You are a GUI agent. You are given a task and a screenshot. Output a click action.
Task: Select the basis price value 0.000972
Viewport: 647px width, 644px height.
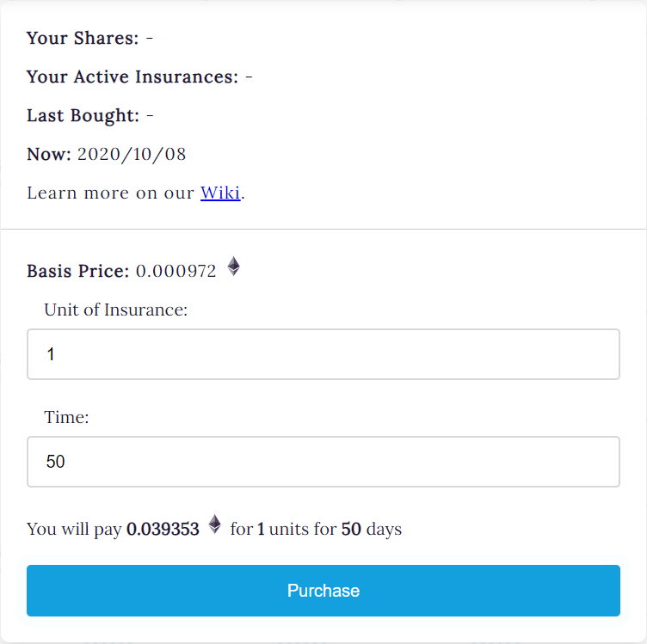coord(176,271)
